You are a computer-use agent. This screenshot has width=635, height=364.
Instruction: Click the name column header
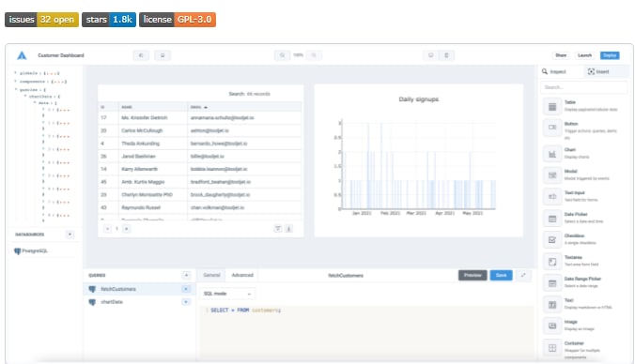point(153,107)
